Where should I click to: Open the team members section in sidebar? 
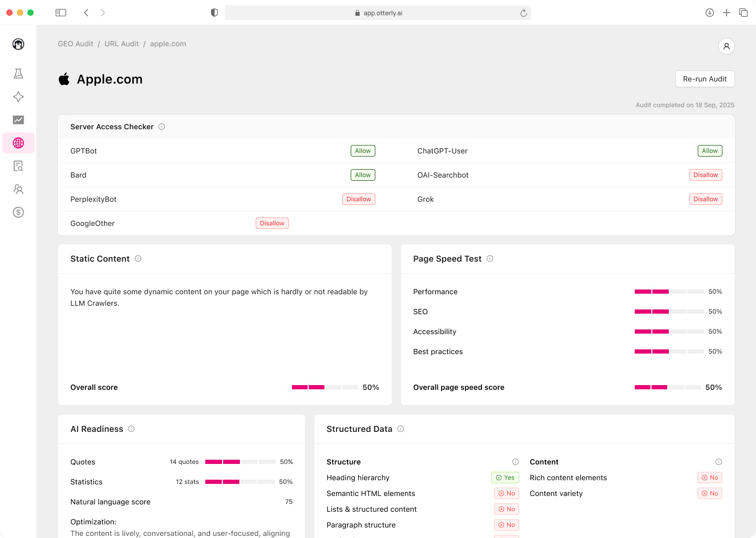click(18, 189)
